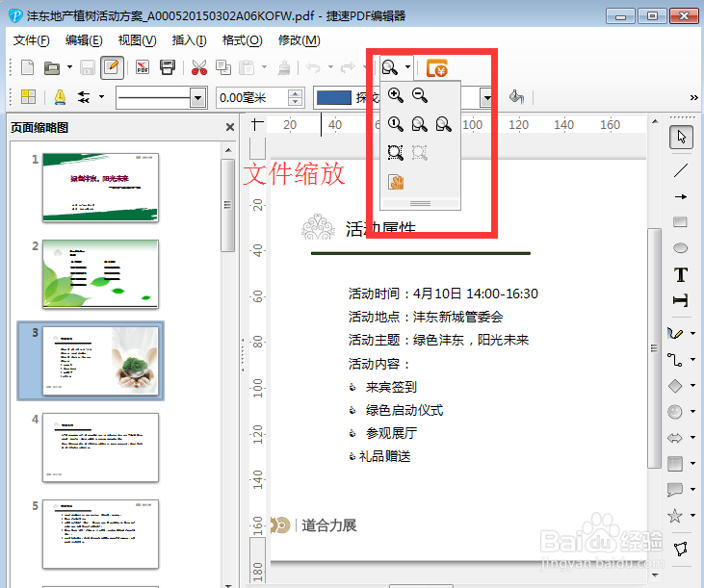The image size is (704, 588).
Task: Select zoom out in the zoom popup
Action: [420, 95]
